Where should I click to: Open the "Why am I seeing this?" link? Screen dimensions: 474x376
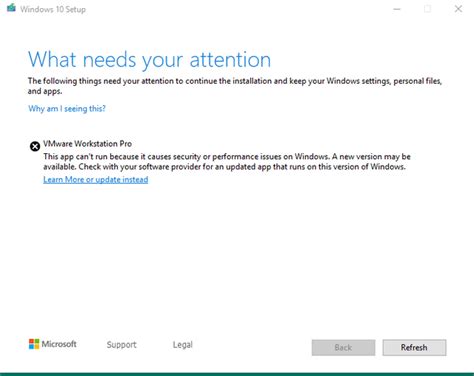coord(67,109)
